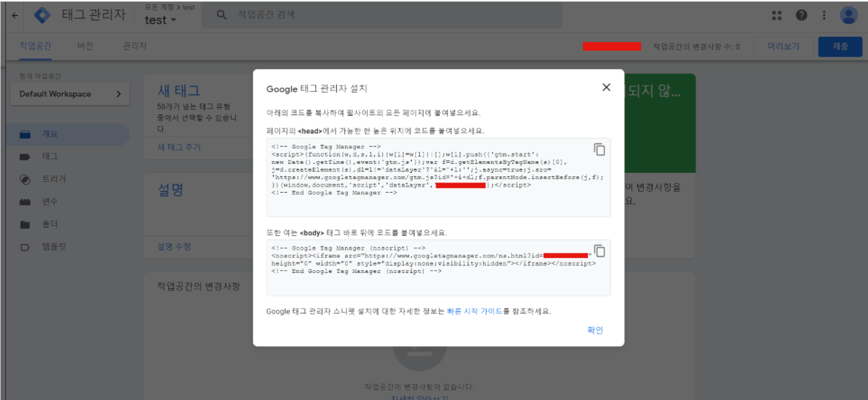This screenshot has height=400, width=868.
Task: Click the 개요 overview sidebar icon
Action: [25, 134]
